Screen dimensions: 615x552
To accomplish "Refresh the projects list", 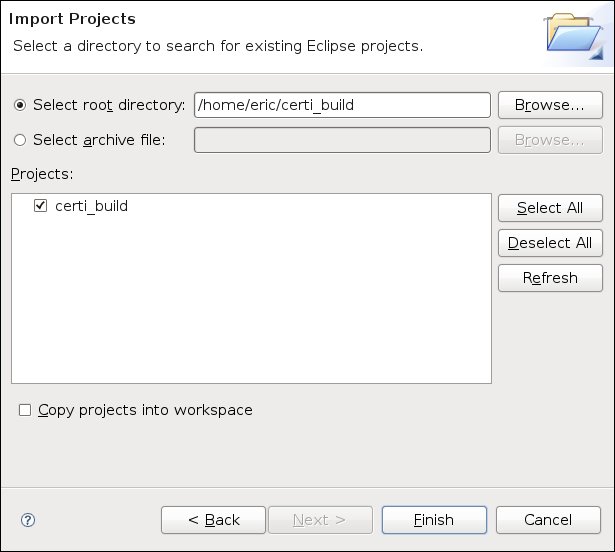I will pos(550,277).
